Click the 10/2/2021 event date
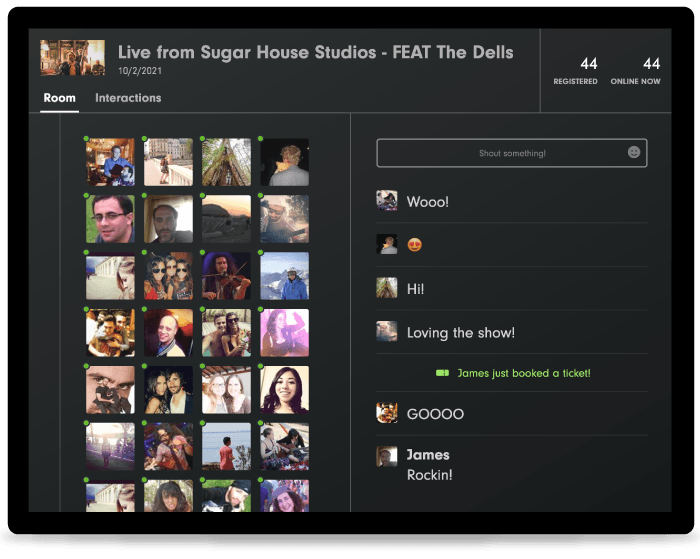 [x=140, y=71]
